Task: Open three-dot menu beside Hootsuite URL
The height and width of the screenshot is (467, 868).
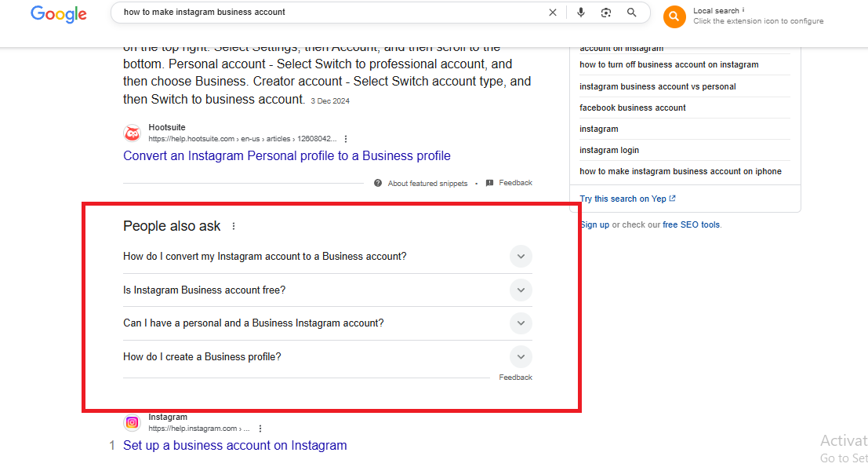Action: pos(346,139)
